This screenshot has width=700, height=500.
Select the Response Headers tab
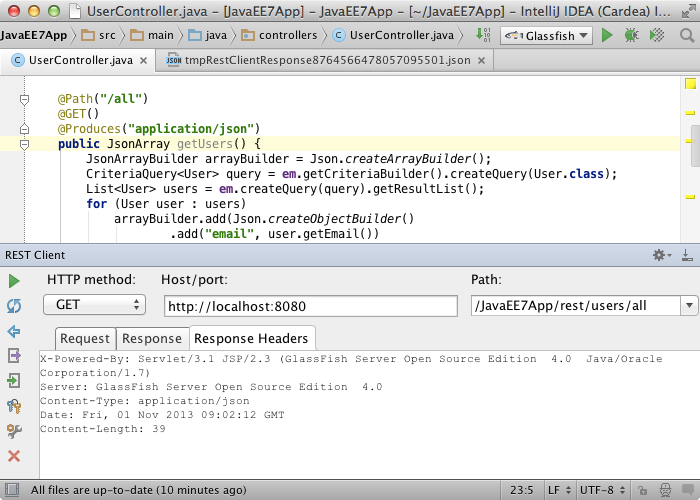click(251, 338)
